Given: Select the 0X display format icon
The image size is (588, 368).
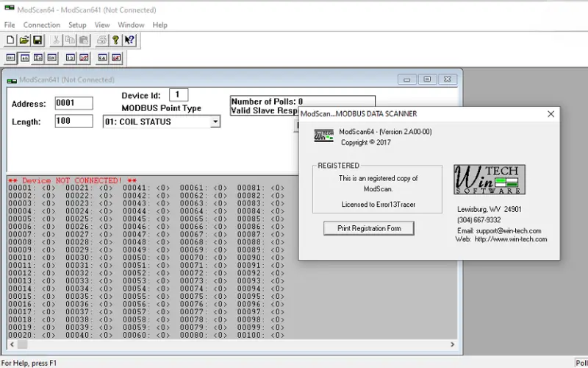Looking at the screenshot, I should 51,58.
